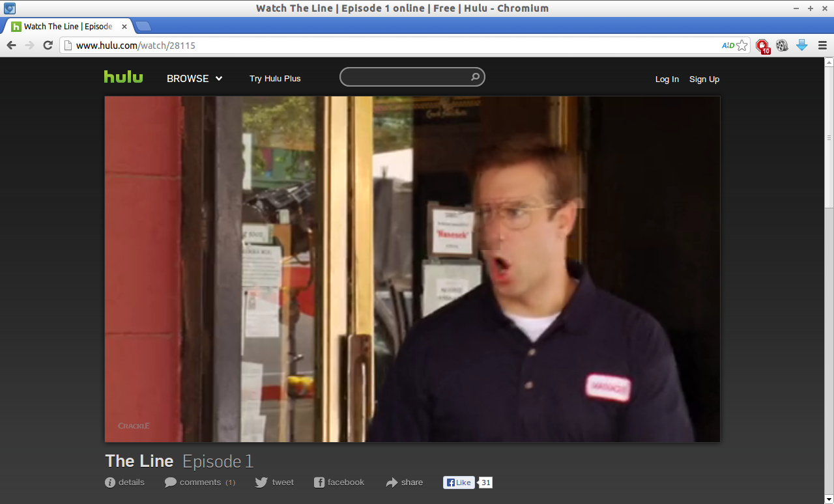Image resolution: width=834 pixels, height=504 pixels.
Task: Click the window menu icon in title bar
Action: 10,8
